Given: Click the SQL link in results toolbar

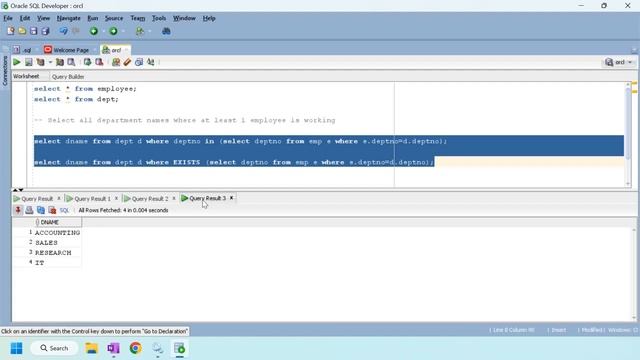Looking at the screenshot, I should click(x=64, y=210).
